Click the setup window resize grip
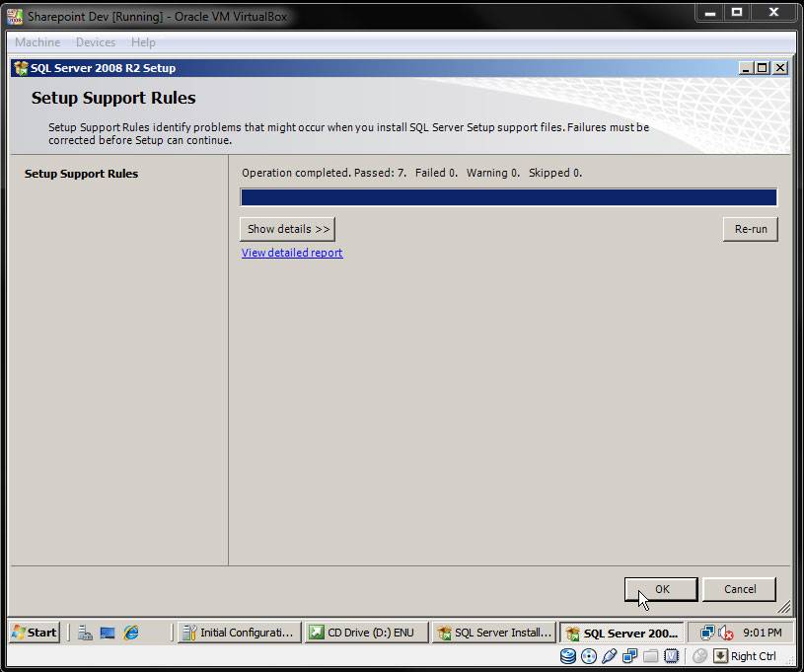This screenshot has height=672, width=804. [784, 608]
